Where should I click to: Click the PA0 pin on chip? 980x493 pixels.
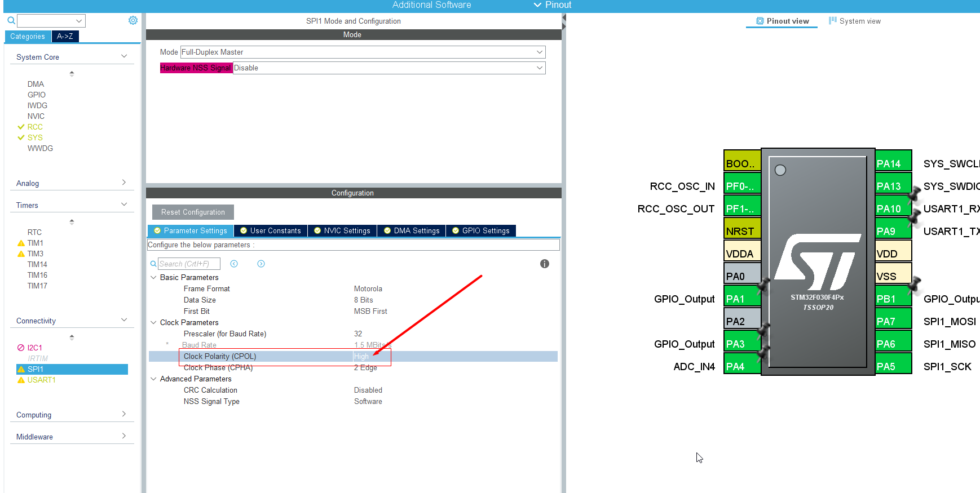(x=743, y=273)
